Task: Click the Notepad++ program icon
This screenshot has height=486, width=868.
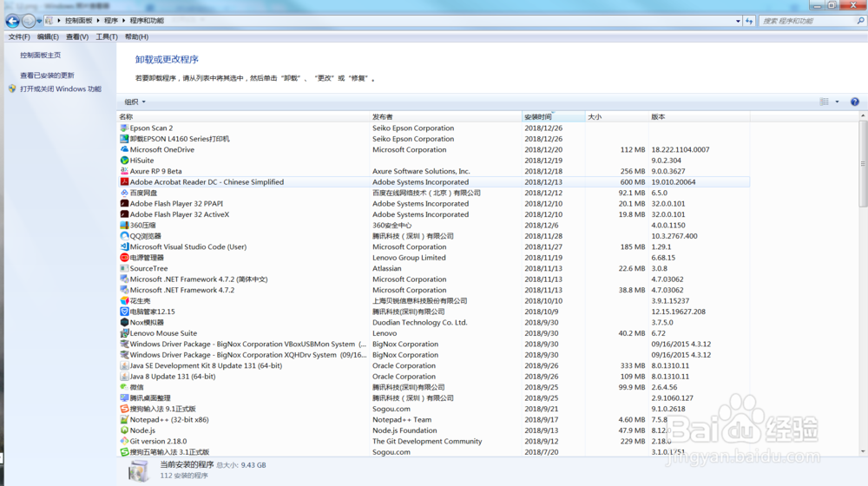Action: click(x=124, y=419)
